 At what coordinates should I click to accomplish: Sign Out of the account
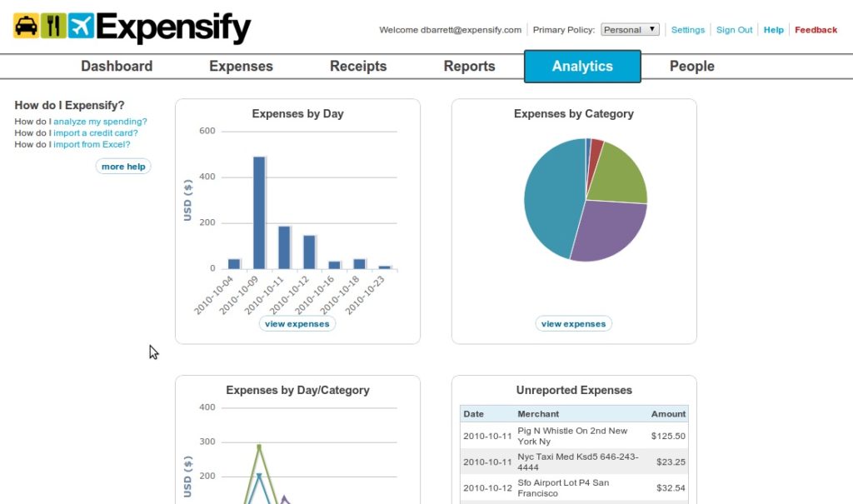[734, 30]
